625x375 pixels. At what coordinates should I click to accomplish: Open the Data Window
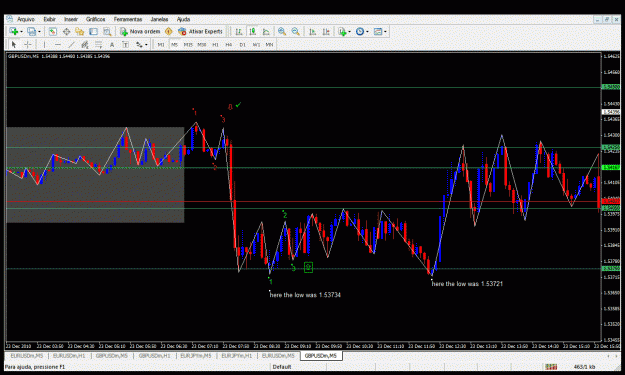click(66, 31)
